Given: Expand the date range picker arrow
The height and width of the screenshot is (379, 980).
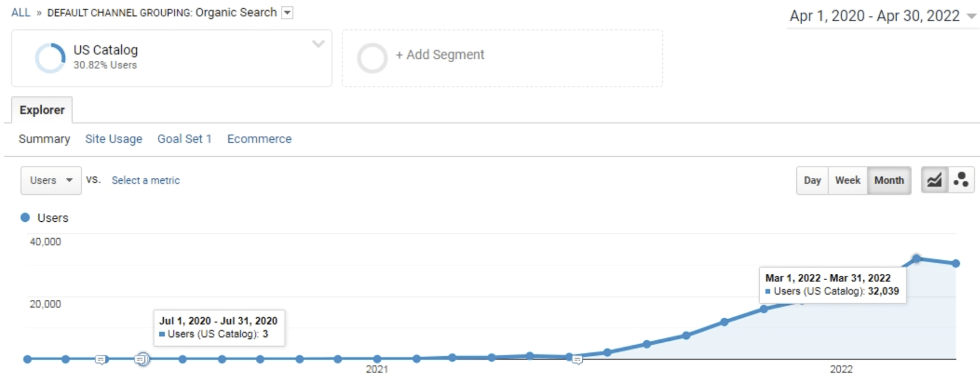Looking at the screenshot, I should 971,16.
